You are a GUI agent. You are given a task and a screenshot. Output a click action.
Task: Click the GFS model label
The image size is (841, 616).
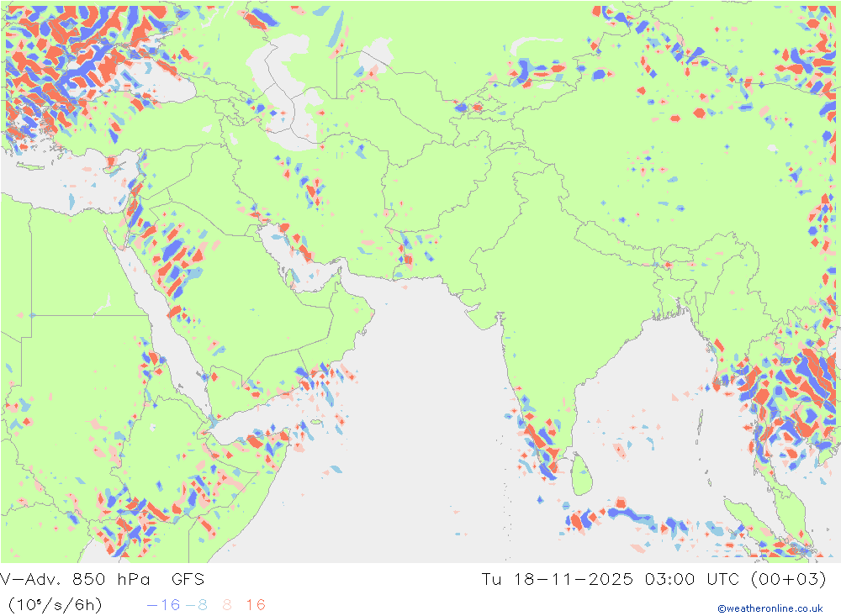point(188,580)
